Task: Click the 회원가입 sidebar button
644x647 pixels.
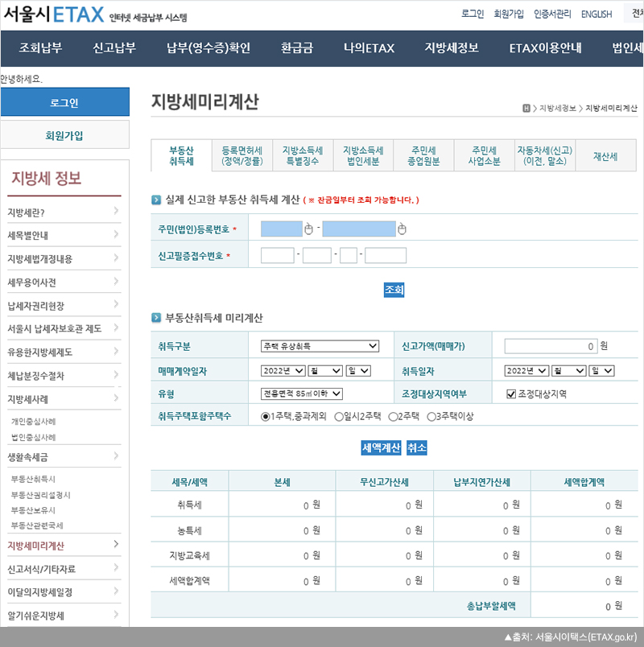Action: 65,135
